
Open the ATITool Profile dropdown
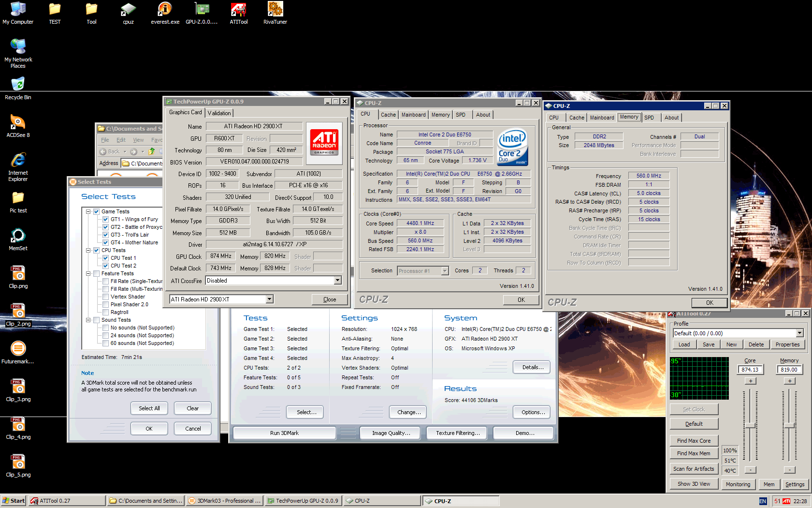pyautogui.click(x=799, y=333)
